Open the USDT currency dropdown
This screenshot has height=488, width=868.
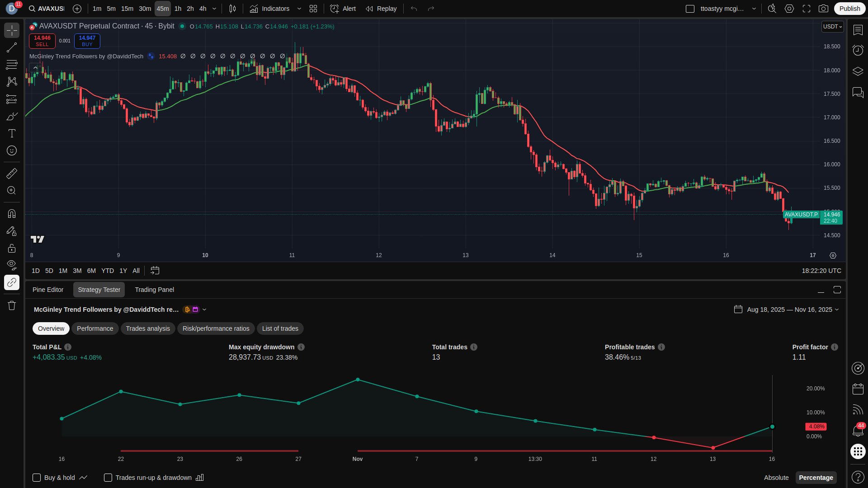coord(832,27)
